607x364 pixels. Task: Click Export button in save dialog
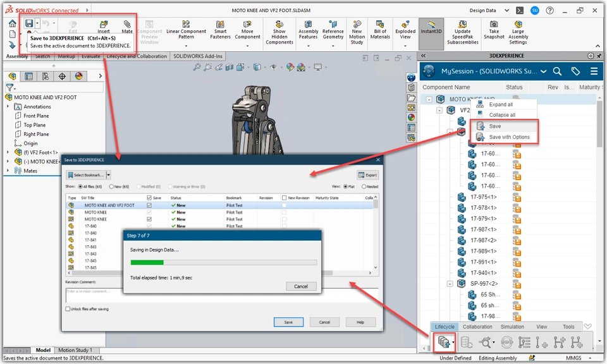point(367,175)
